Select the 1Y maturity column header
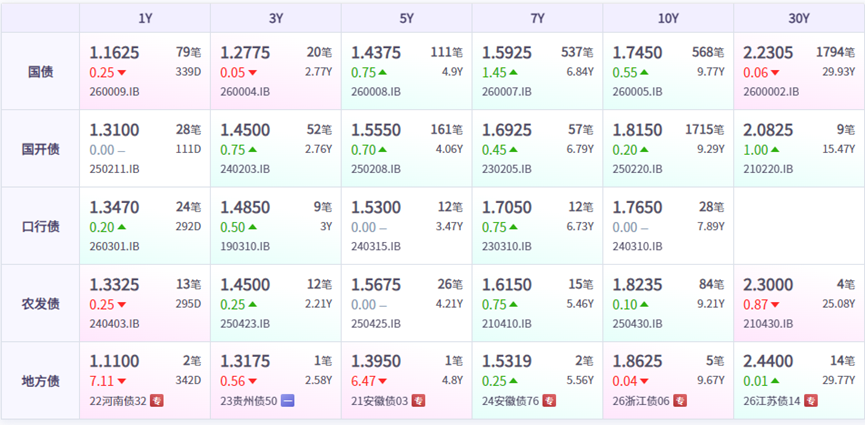 [145, 18]
